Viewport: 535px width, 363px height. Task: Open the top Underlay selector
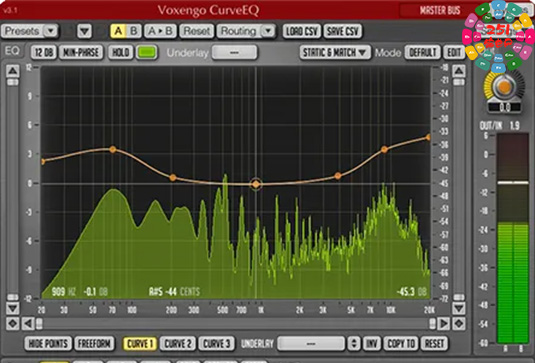(234, 53)
